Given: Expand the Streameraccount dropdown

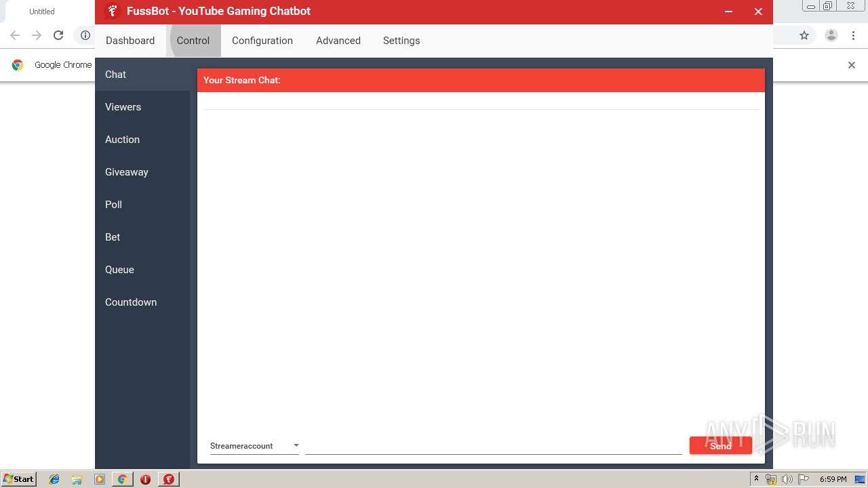Looking at the screenshot, I should coord(254,446).
